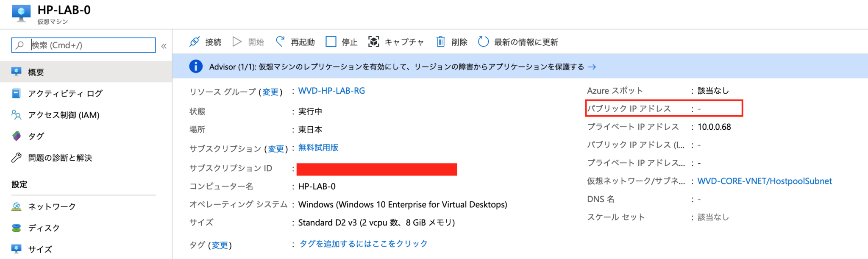Image resolution: width=868 pixels, height=259 pixels.
Task: Open アクティビティ ログ in sidebar
Action: coord(65,93)
